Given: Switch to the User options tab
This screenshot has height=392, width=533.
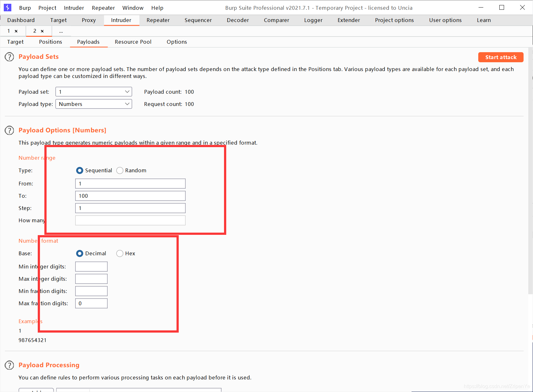Looking at the screenshot, I should [x=446, y=20].
